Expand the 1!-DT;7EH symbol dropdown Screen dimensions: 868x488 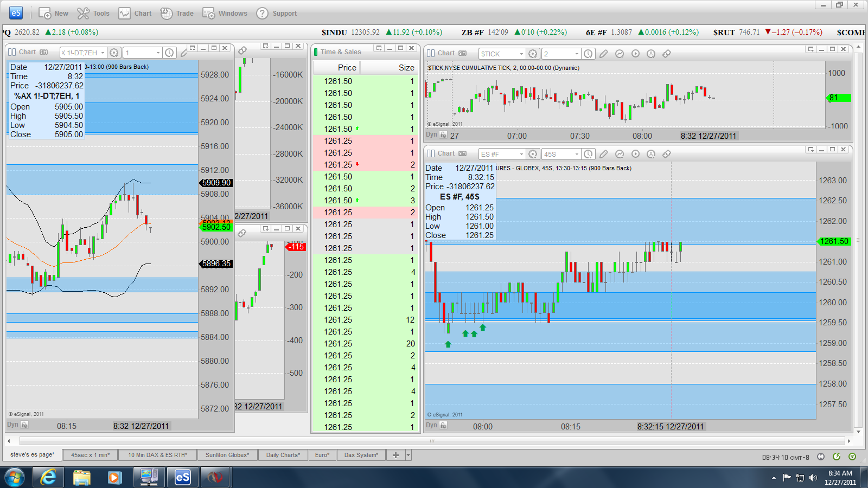tap(103, 53)
